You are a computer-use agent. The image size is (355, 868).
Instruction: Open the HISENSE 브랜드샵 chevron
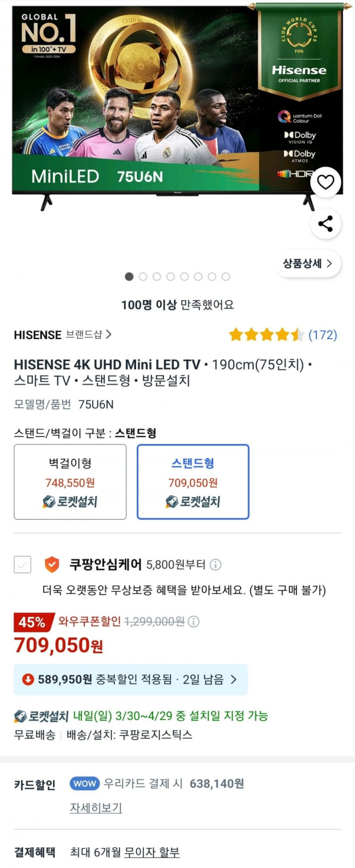(109, 334)
